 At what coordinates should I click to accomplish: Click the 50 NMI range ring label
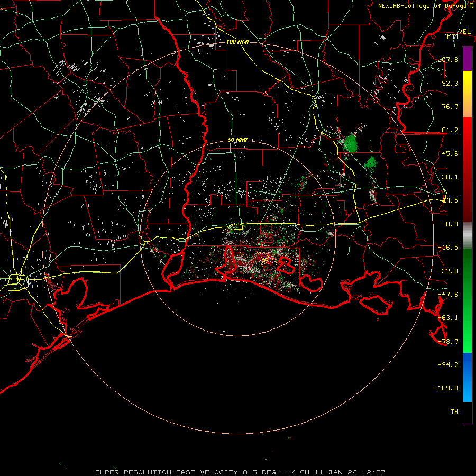(x=237, y=140)
